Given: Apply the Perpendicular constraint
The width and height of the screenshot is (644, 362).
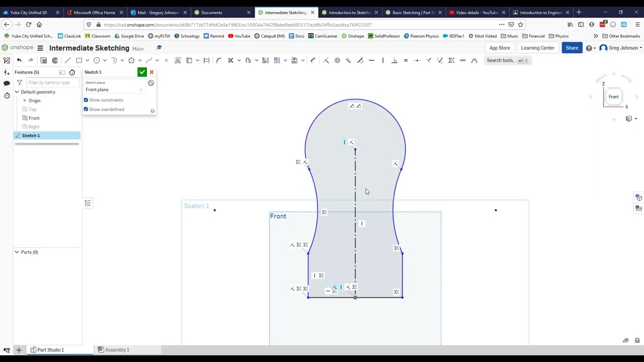Looking at the screenshot, I should click(394, 60).
